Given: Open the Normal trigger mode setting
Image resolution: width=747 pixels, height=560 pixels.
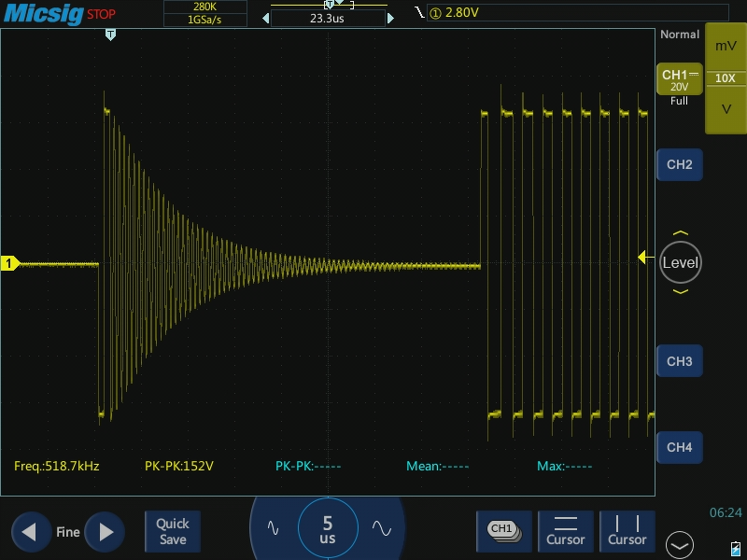Looking at the screenshot, I should (x=680, y=35).
